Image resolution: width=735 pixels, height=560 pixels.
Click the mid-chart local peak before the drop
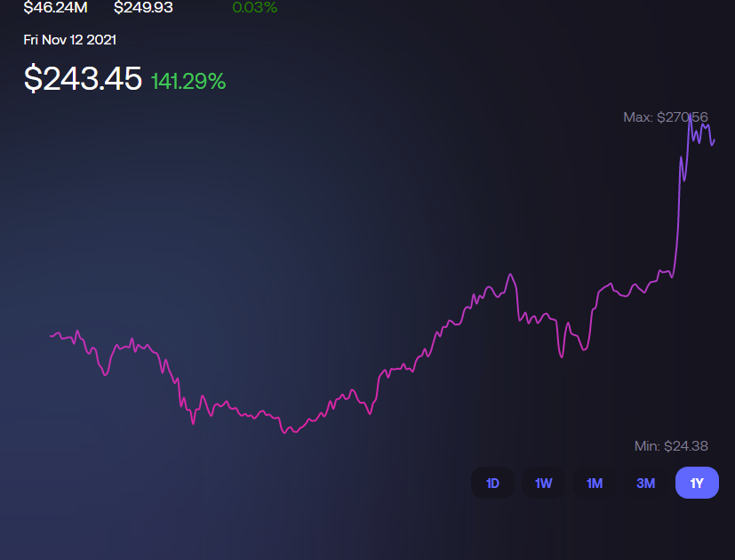coord(510,275)
